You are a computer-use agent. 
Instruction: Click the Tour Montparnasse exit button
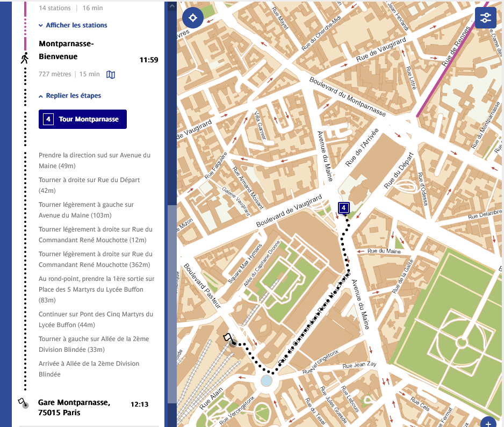pyautogui.click(x=83, y=119)
